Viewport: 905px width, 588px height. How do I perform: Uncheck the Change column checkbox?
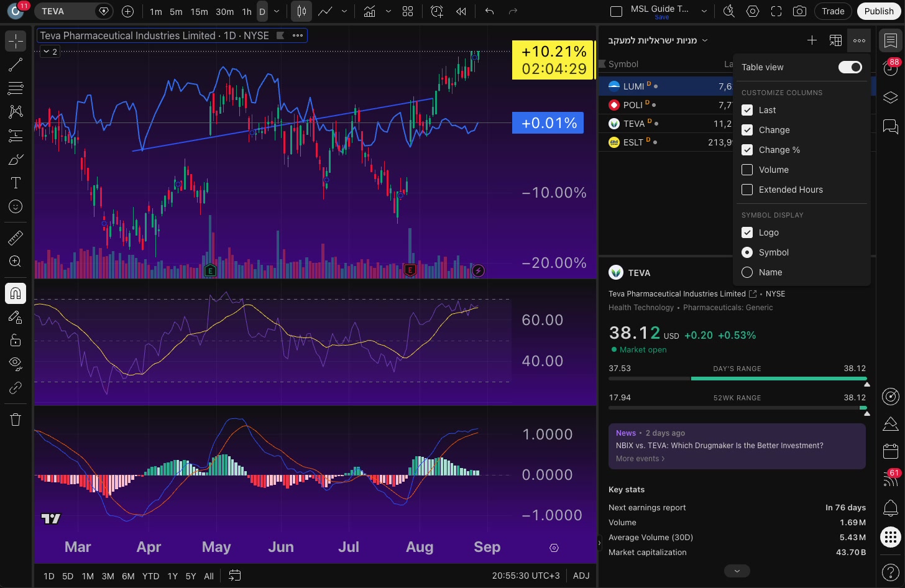(x=747, y=130)
